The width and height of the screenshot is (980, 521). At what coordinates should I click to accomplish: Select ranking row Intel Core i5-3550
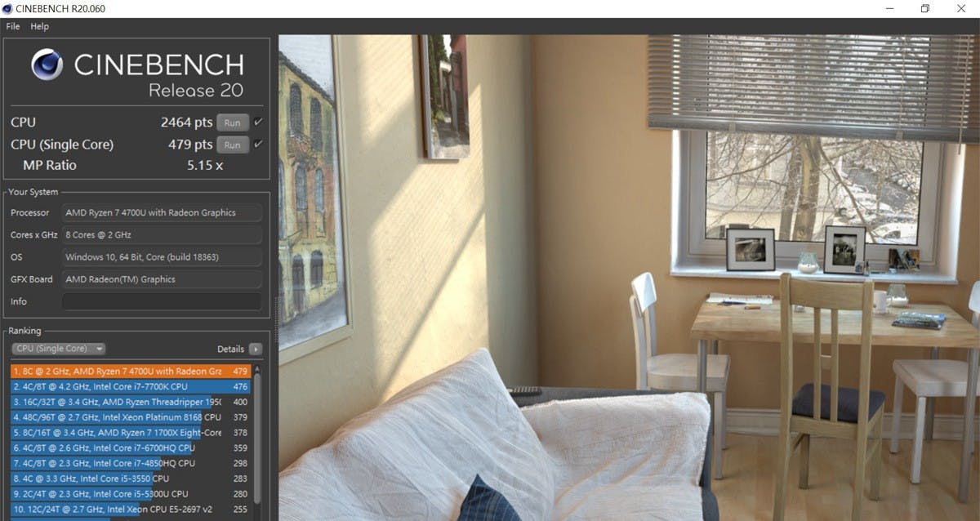pos(131,479)
